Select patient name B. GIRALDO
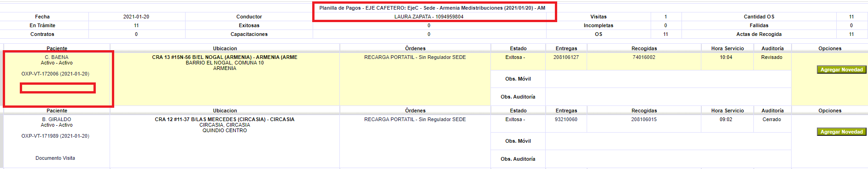Image resolution: width=868 pixels, height=169 pixels. point(57,119)
